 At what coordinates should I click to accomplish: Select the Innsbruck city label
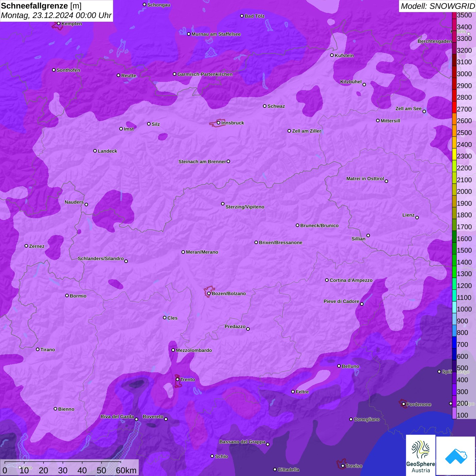click(233, 123)
